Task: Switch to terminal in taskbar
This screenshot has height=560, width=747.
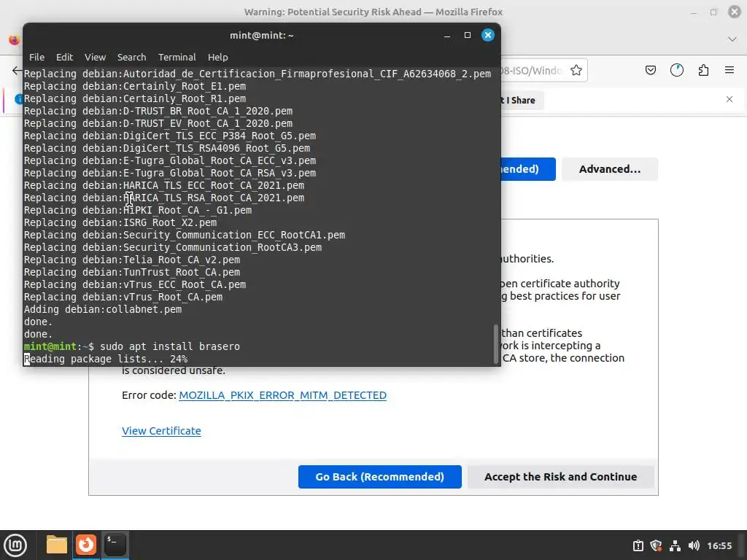Action: coord(115,545)
